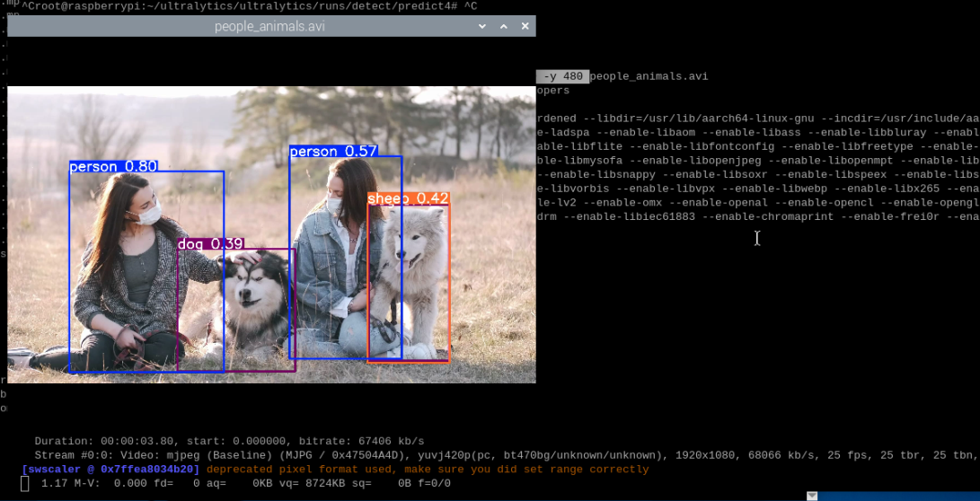Click the 'dog 0.39' detection label
The width and height of the screenshot is (980, 501).
(210, 243)
